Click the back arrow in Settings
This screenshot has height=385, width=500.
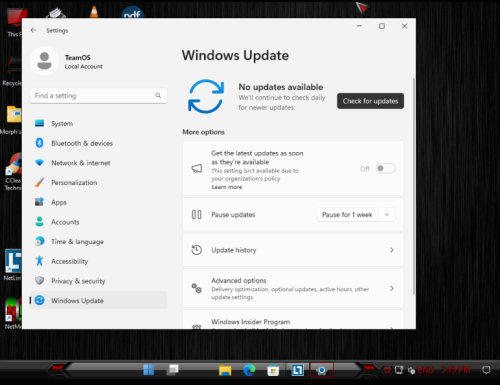click(x=33, y=30)
